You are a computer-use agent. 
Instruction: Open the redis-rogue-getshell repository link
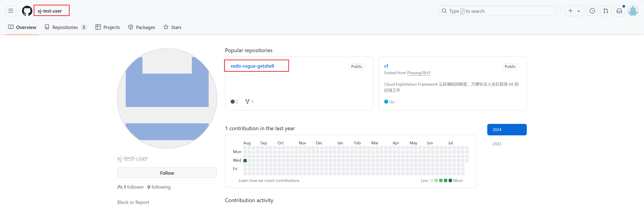[252, 66]
